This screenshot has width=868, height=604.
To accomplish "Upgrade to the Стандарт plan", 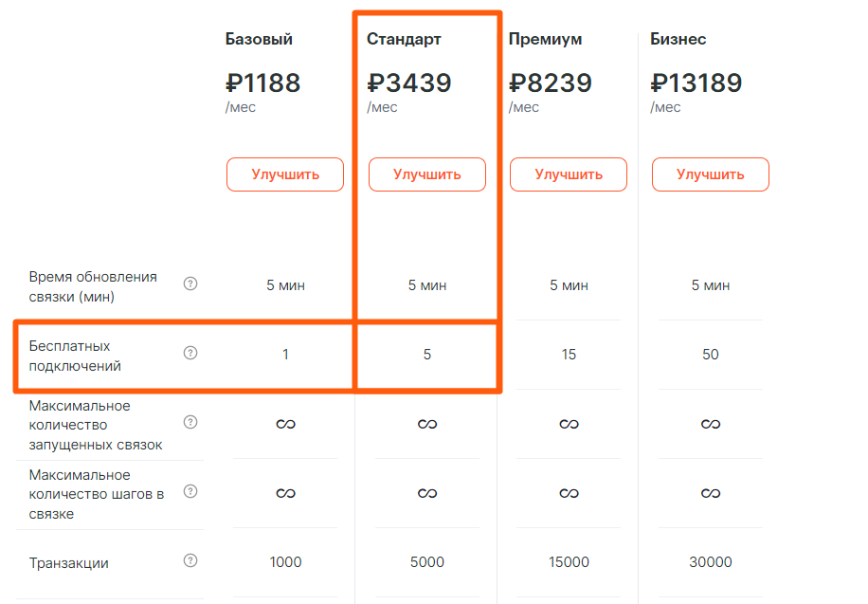I will pos(426,174).
